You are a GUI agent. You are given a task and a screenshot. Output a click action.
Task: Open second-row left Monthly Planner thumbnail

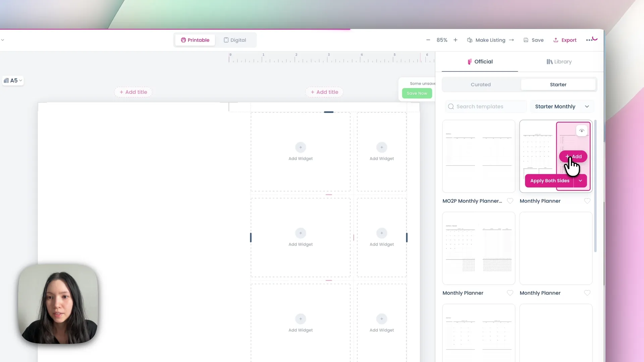pyautogui.click(x=479, y=248)
